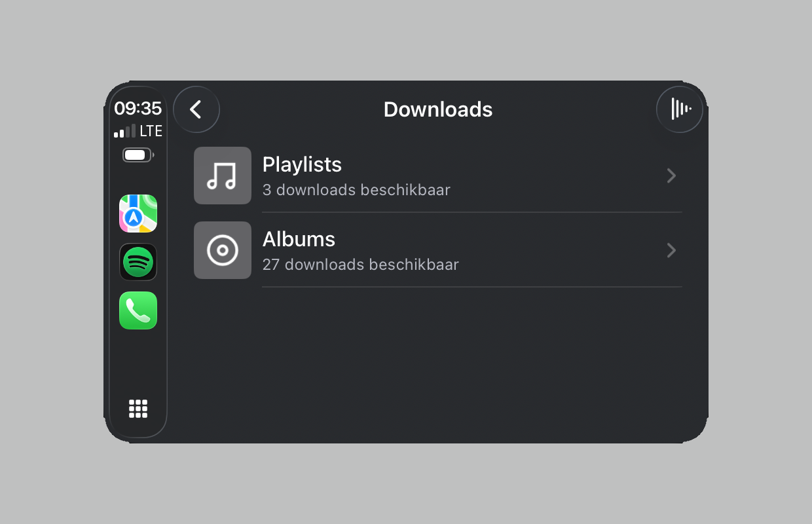The height and width of the screenshot is (524, 812).
Task: Expand Playlists with its chevron arrow
Action: [x=671, y=176]
